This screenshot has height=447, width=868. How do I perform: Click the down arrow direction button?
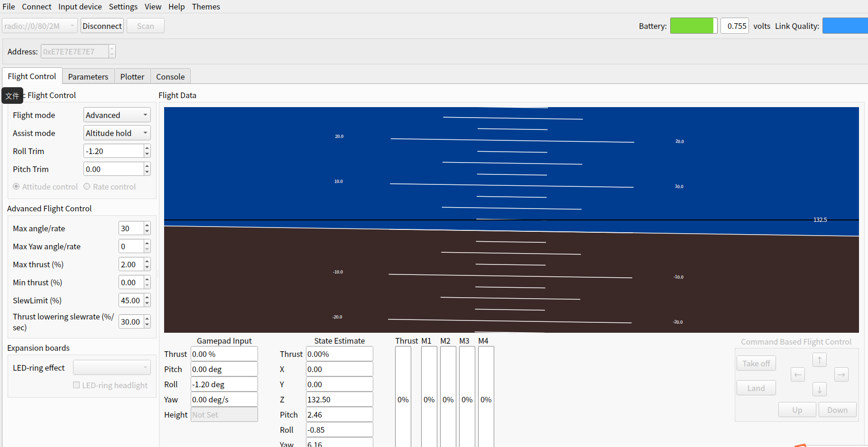(x=819, y=390)
